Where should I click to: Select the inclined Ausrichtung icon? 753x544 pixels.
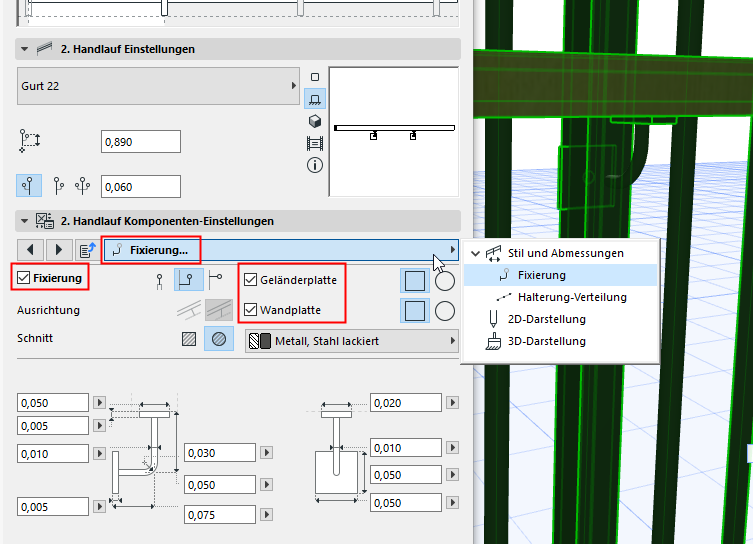pyautogui.click(x=189, y=310)
